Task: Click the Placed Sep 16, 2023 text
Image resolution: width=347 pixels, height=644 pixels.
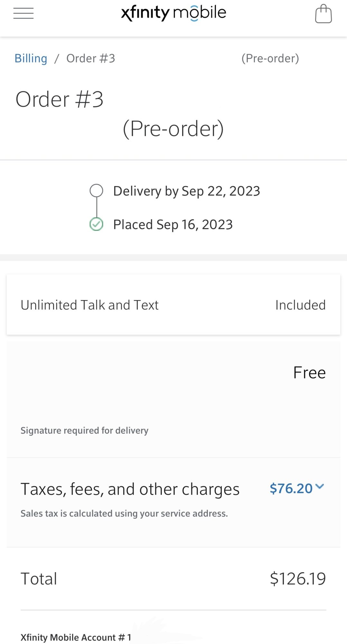Action: [173, 224]
